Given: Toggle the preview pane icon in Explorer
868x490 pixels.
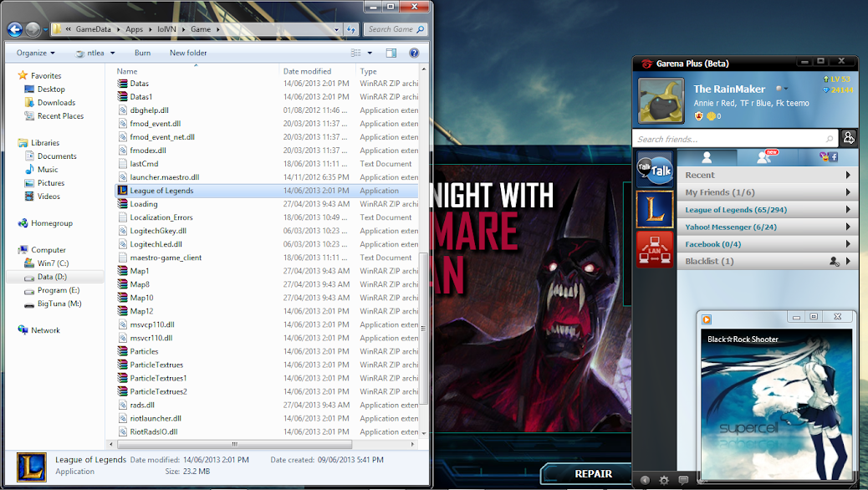Looking at the screenshot, I should [x=391, y=54].
